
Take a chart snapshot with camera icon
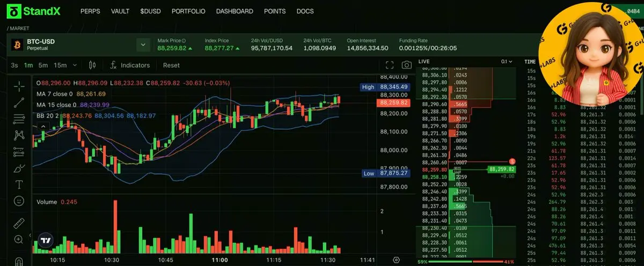pyautogui.click(x=407, y=65)
